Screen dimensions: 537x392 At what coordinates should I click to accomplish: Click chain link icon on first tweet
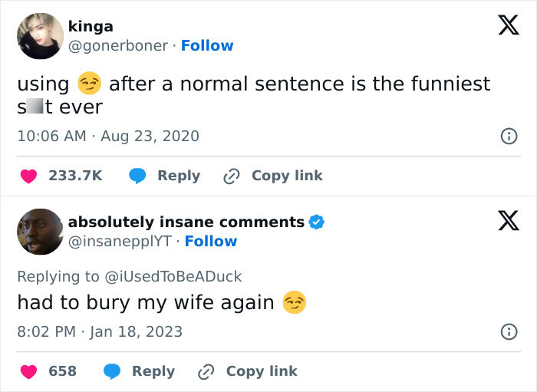tap(232, 176)
